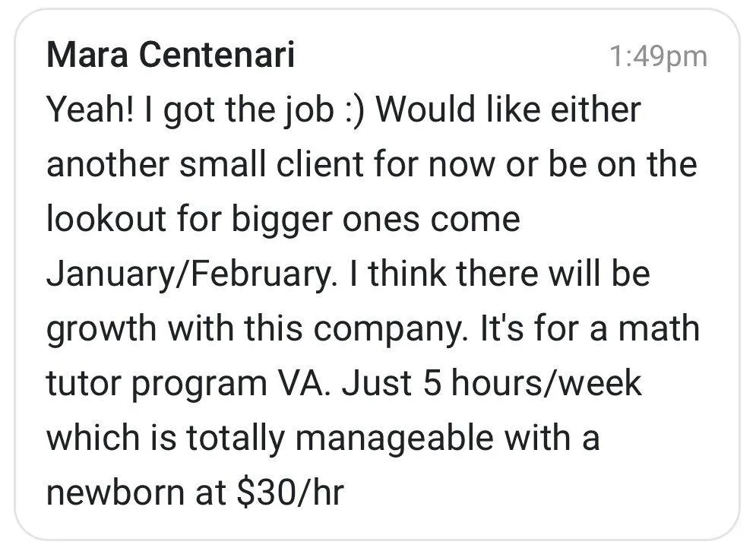This screenshot has height=548, width=756.
Task: Click the phrase "which is totally manageable"
Action: point(269,439)
